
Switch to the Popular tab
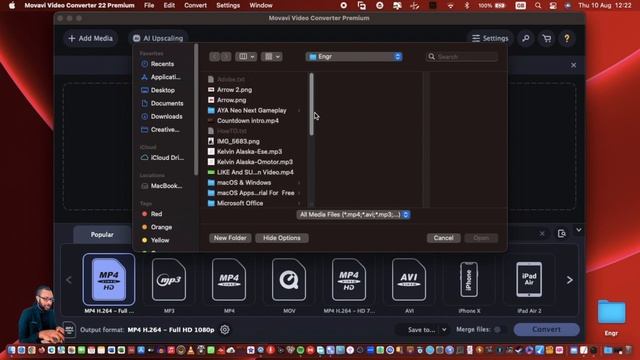click(x=102, y=235)
